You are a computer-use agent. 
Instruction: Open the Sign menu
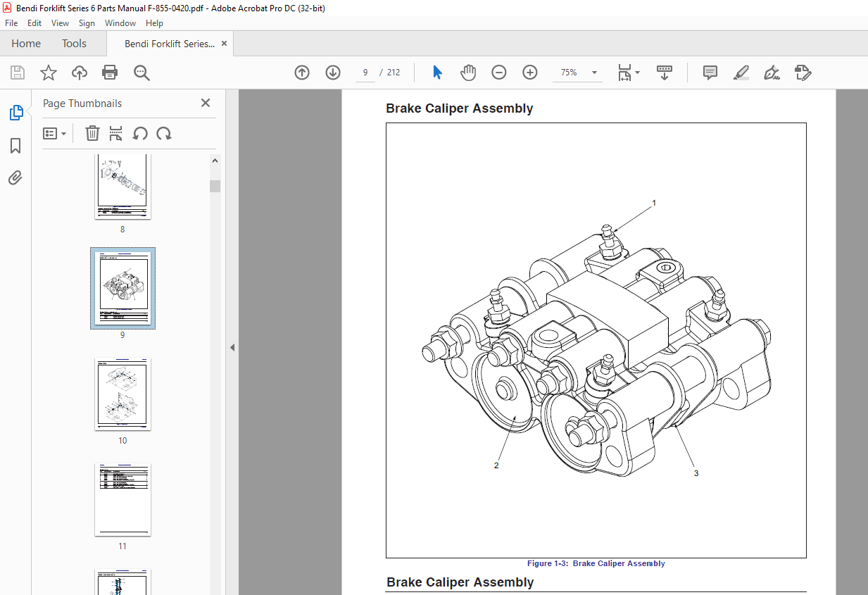pos(87,23)
